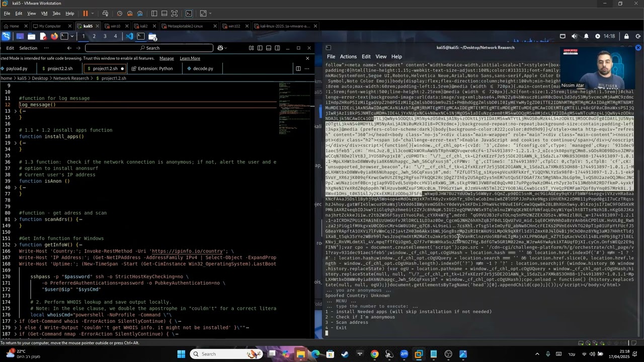This screenshot has width=644, height=362.
Task: Open Actions menu in terminal window
Action: (348, 57)
